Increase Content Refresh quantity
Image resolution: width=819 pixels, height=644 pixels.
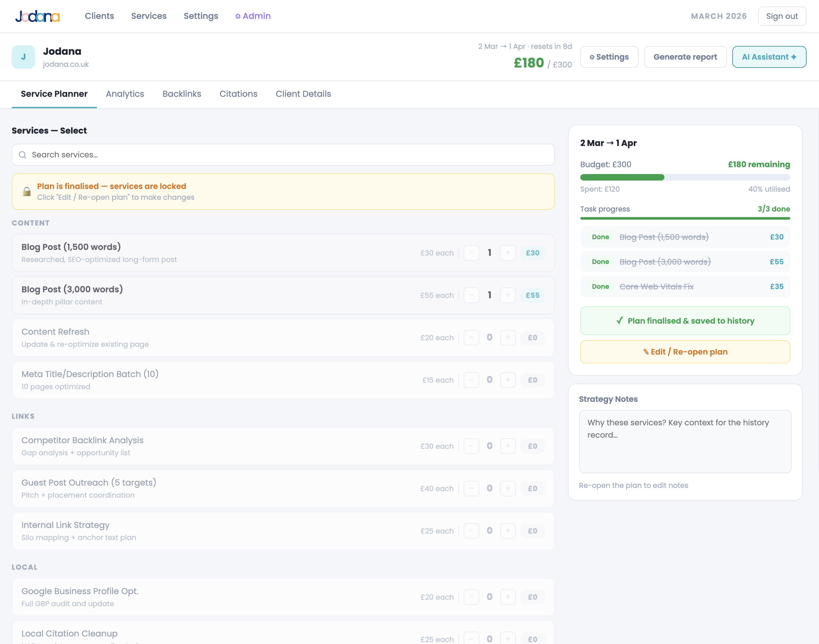click(x=508, y=337)
